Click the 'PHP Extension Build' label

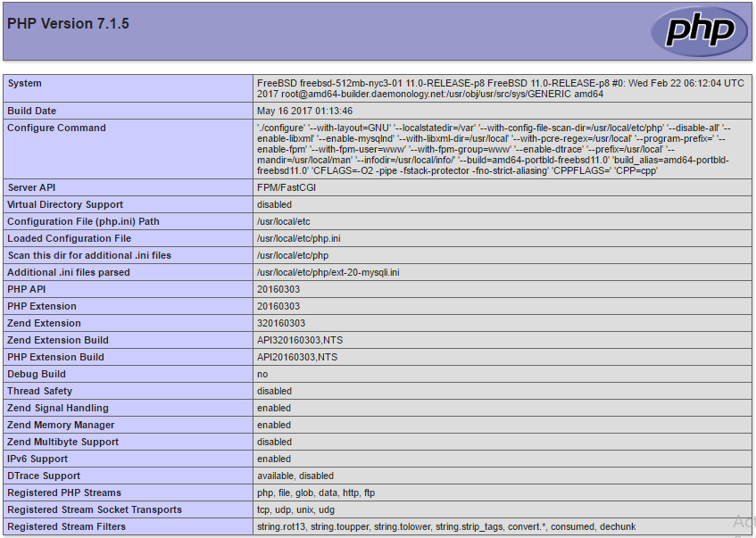pos(55,357)
